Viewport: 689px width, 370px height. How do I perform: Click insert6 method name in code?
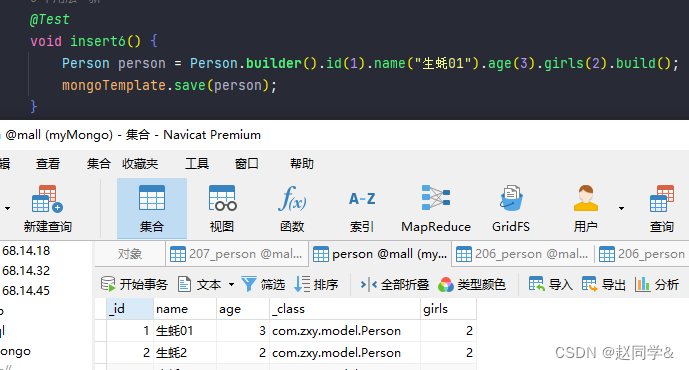coord(98,41)
